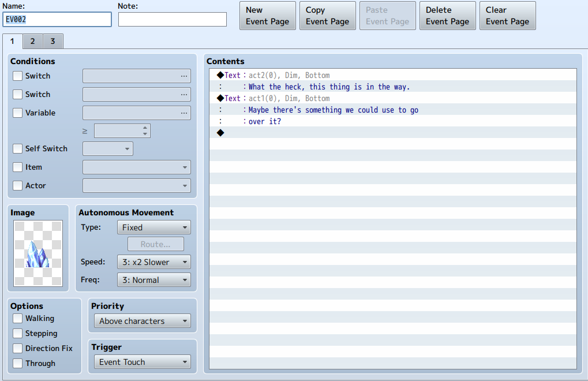Screen dimensions: 588x381
Task: Open Variable selector ellipsis
Action: 183,113
